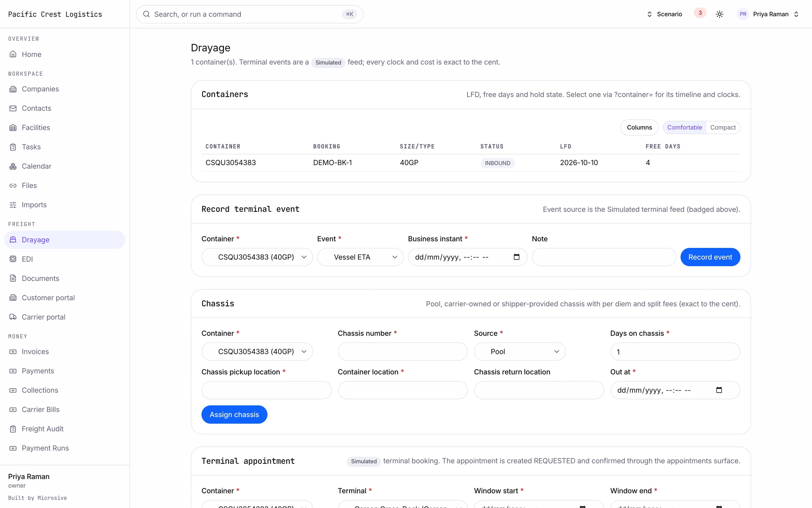
Task: Open the Columns picker button
Action: tap(639, 127)
